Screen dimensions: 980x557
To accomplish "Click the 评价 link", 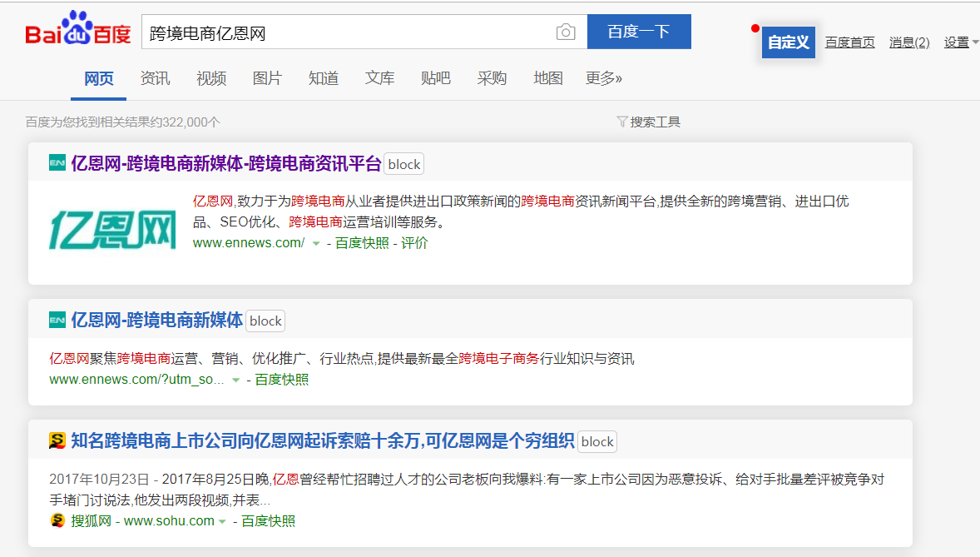I will (414, 243).
